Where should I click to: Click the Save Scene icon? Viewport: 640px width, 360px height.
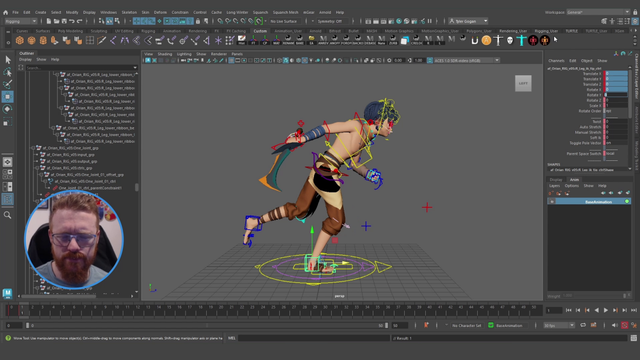(x=64, y=21)
